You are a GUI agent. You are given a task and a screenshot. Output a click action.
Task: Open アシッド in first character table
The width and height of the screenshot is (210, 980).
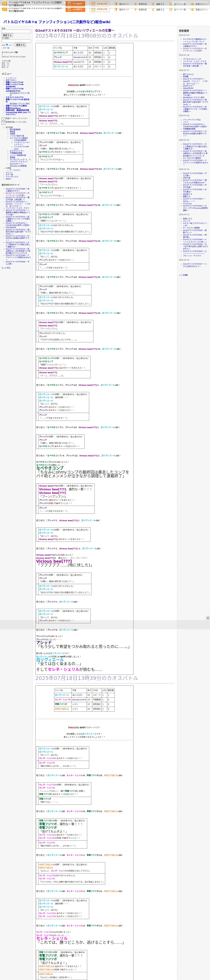pos(58,57)
